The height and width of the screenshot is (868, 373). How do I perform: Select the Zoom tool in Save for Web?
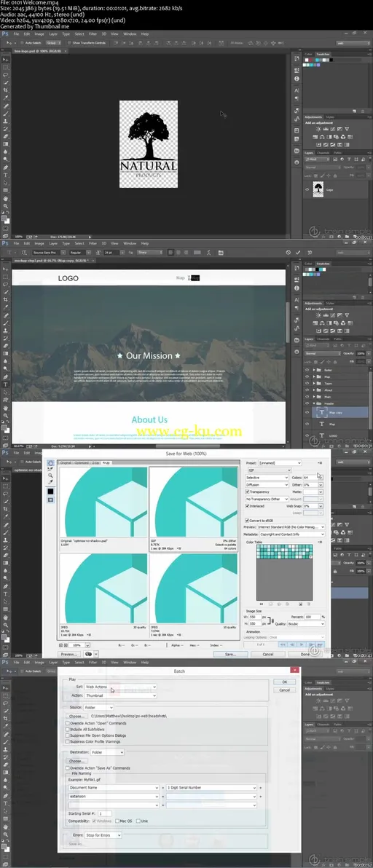[x=51, y=476]
